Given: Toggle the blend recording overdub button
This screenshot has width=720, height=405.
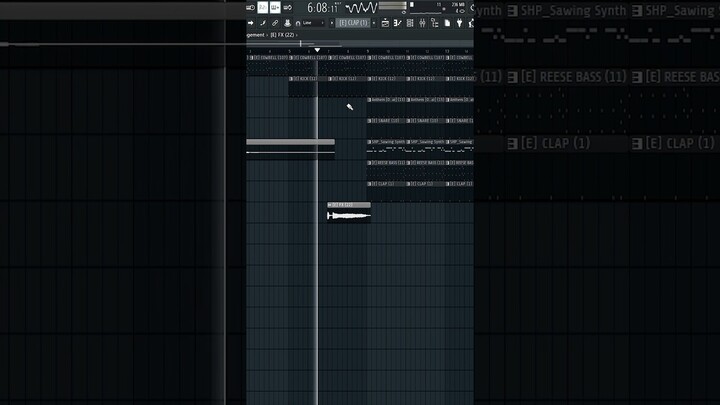Looking at the screenshot, I should click(275, 8).
